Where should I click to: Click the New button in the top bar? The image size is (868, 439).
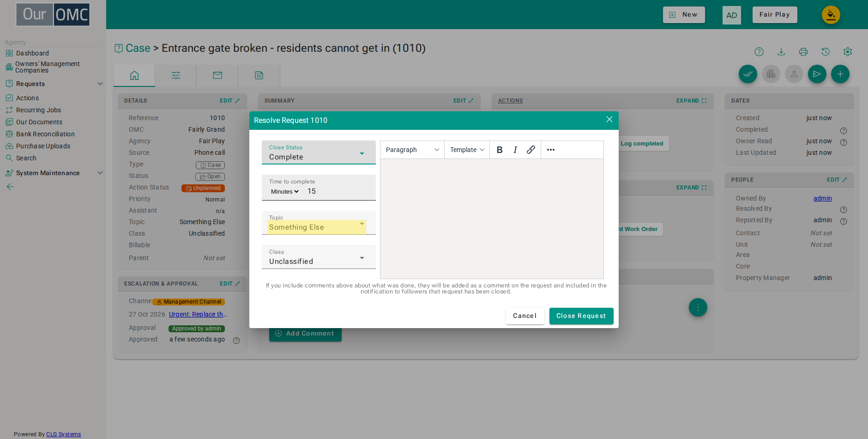[684, 15]
